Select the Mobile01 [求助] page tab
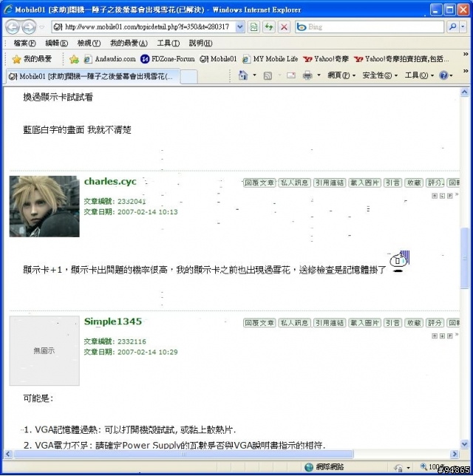The height and width of the screenshot is (476, 473). tap(94, 77)
